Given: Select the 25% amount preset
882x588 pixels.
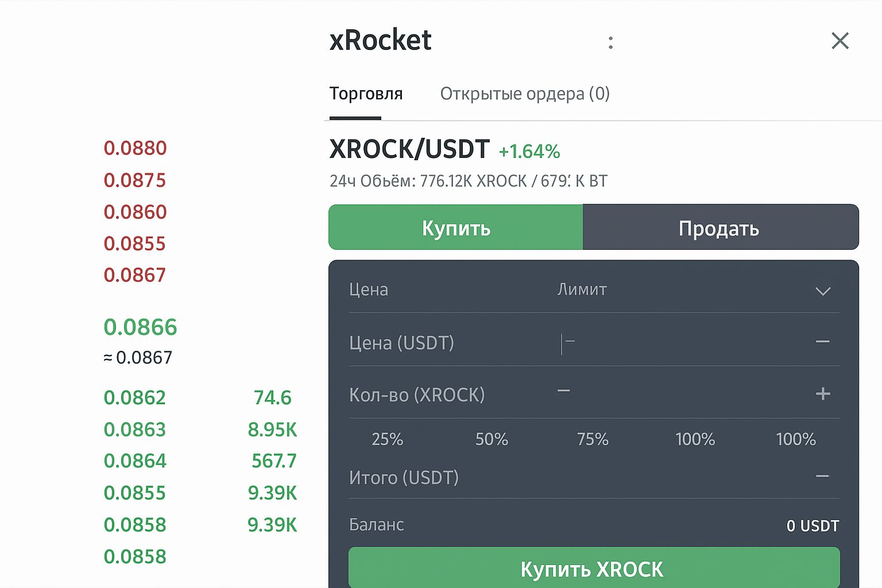Looking at the screenshot, I should [x=387, y=439].
